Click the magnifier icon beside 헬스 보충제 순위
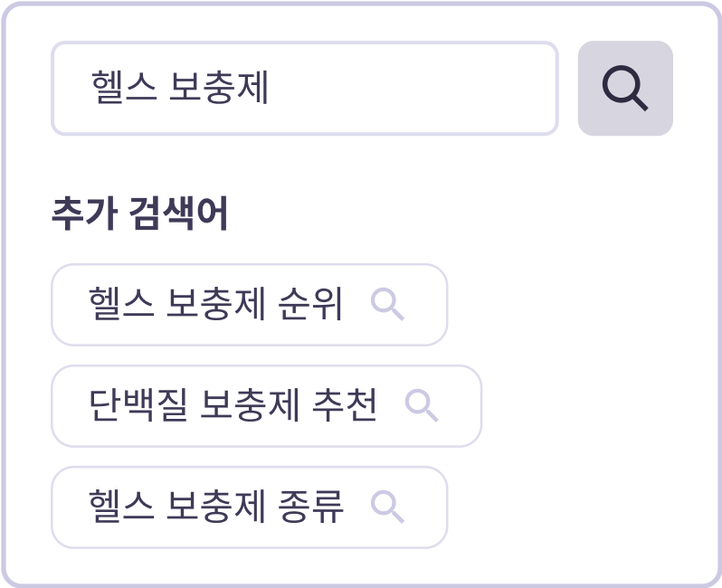Viewport: 722px width, 588px height. click(387, 305)
